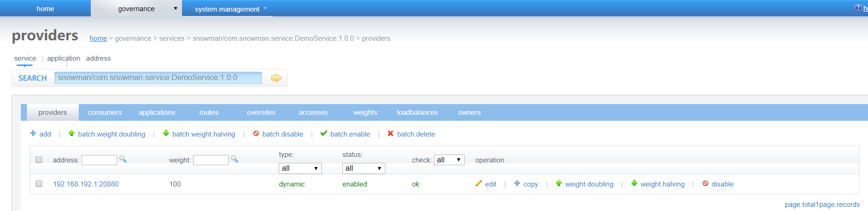This screenshot has height=211, width=868.
Task: Open provider address 192.168.192.1:20880 link
Action: (x=86, y=184)
